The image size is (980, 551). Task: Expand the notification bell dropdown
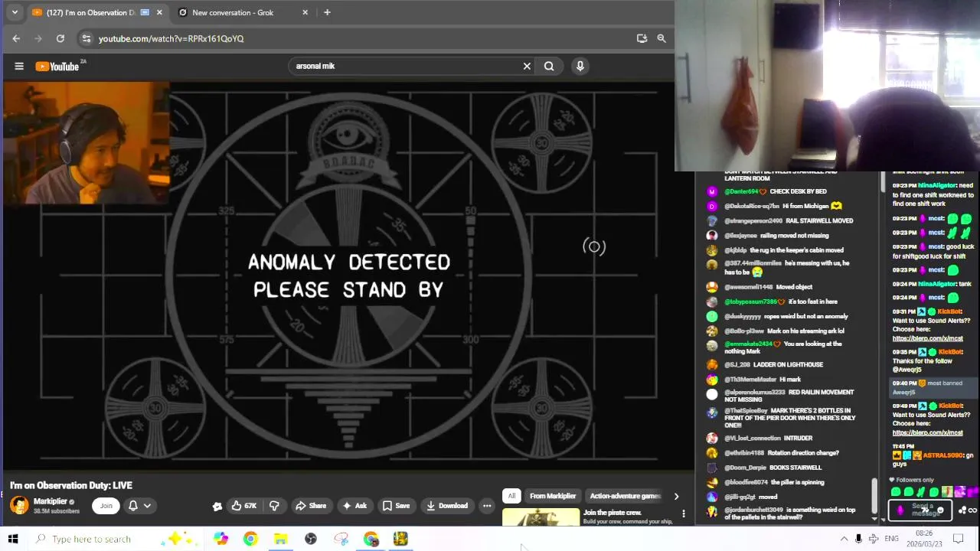[139, 506]
